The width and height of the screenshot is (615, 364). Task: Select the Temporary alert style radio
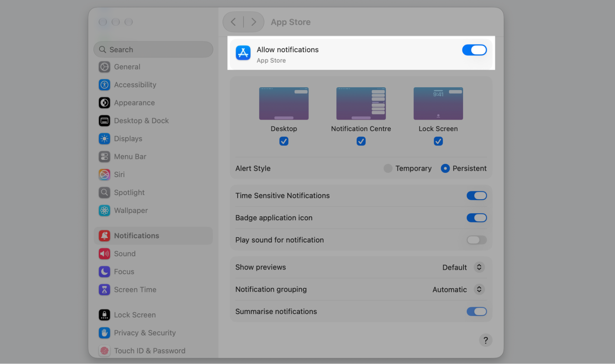388,168
